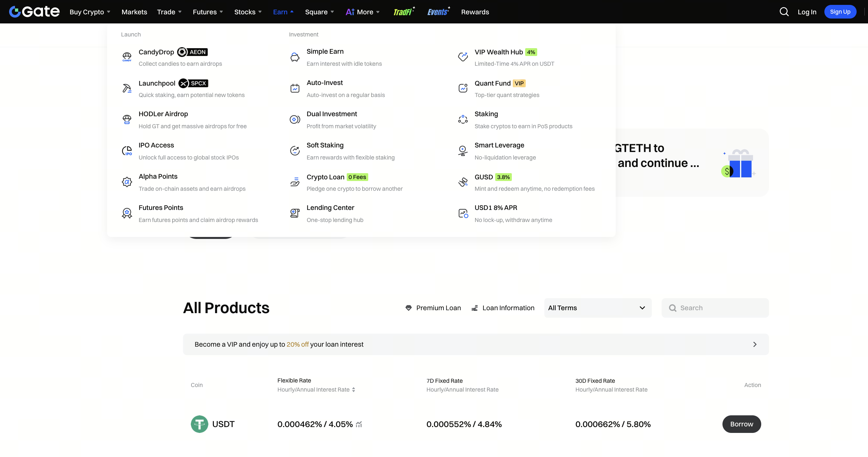Click the USD1 8% APR icon
This screenshot has height=457, width=868.
point(463,213)
